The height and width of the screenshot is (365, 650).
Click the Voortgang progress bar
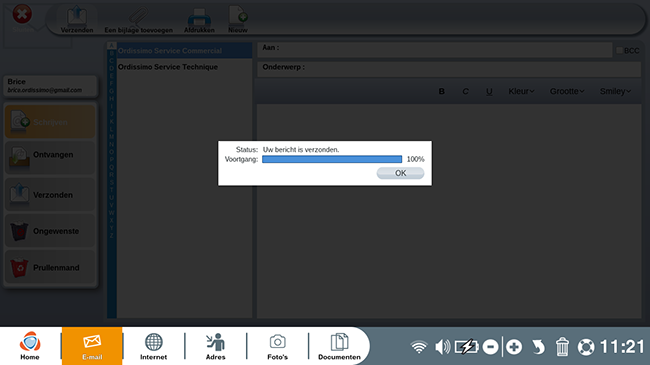(x=332, y=159)
